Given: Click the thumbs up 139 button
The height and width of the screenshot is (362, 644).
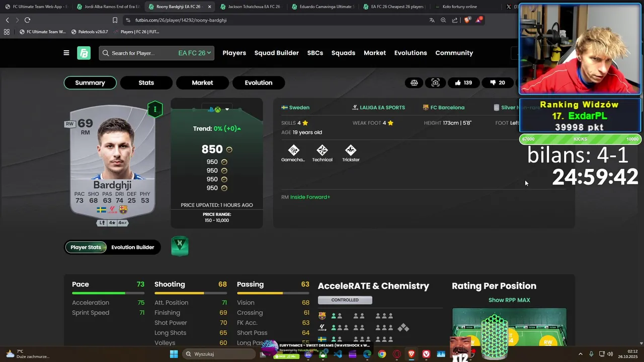Looking at the screenshot, I should pyautogui.click(x=463, y=82).
